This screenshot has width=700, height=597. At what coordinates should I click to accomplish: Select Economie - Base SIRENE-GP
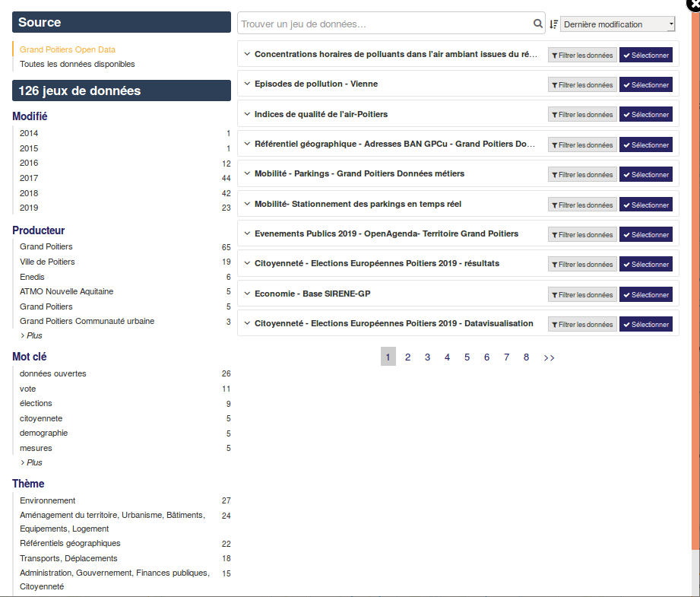[645, 294]
